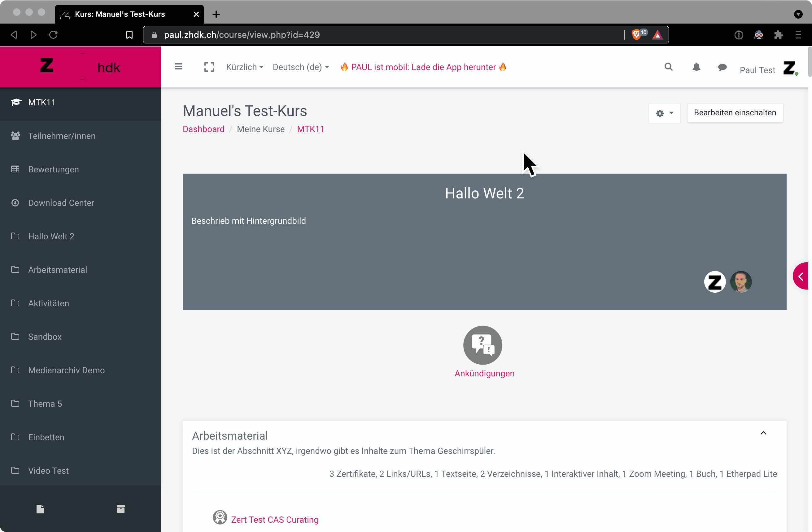Collapse the Arbeitsmaterial section chevron

[x=763, y=433]
